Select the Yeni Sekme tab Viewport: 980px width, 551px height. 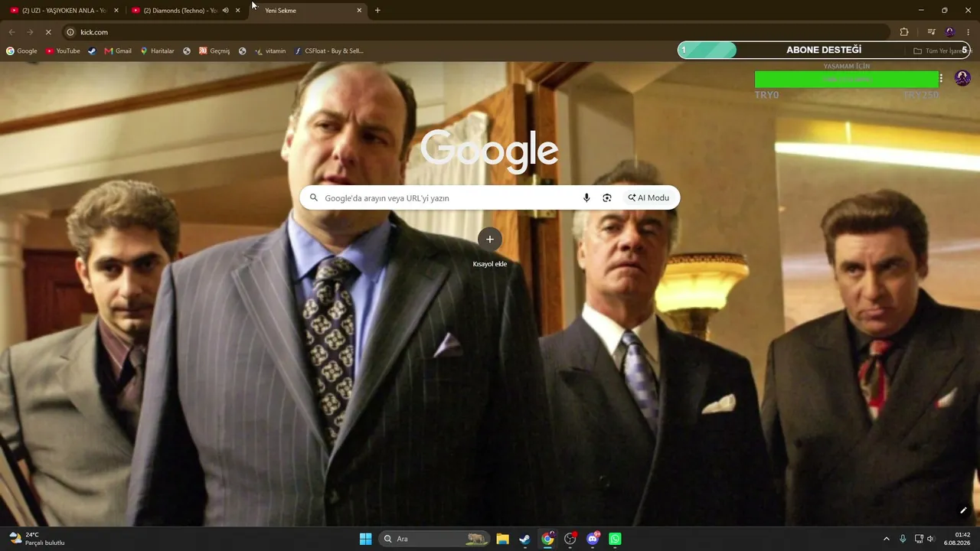(x=308, y=11)
